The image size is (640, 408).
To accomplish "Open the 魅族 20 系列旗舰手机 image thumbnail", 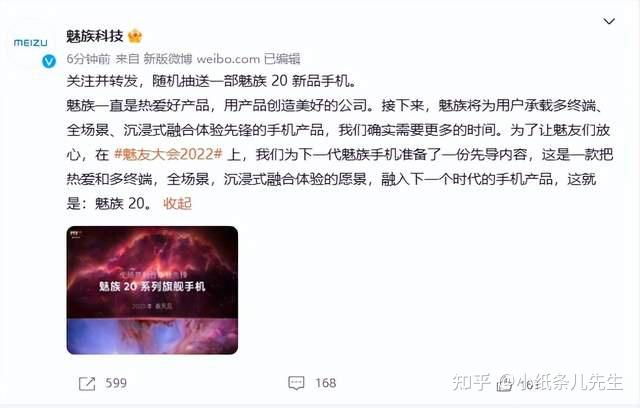I will pyautogui.click(x=152, y=290).
